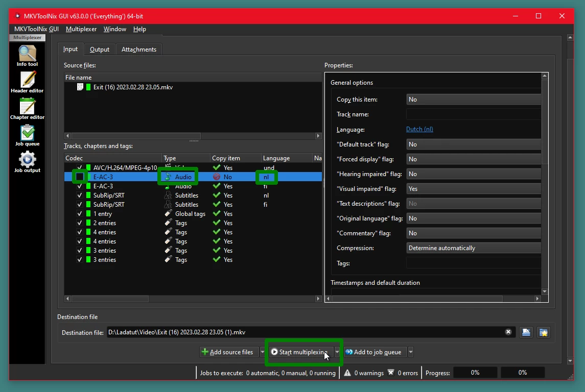The image size is (585, 392).
Task: Open the Copy this item dropdown
Action: (473, 100)
